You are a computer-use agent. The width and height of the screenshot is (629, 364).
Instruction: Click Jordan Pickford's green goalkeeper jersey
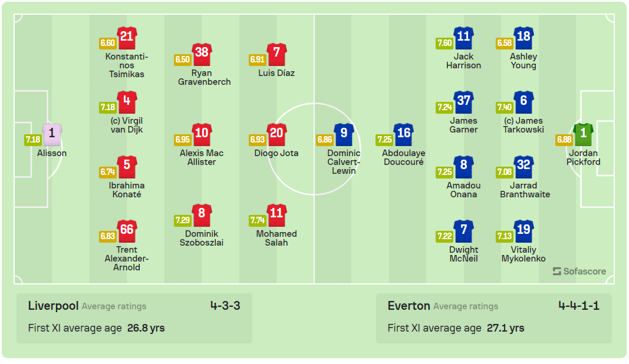point(584,134)
